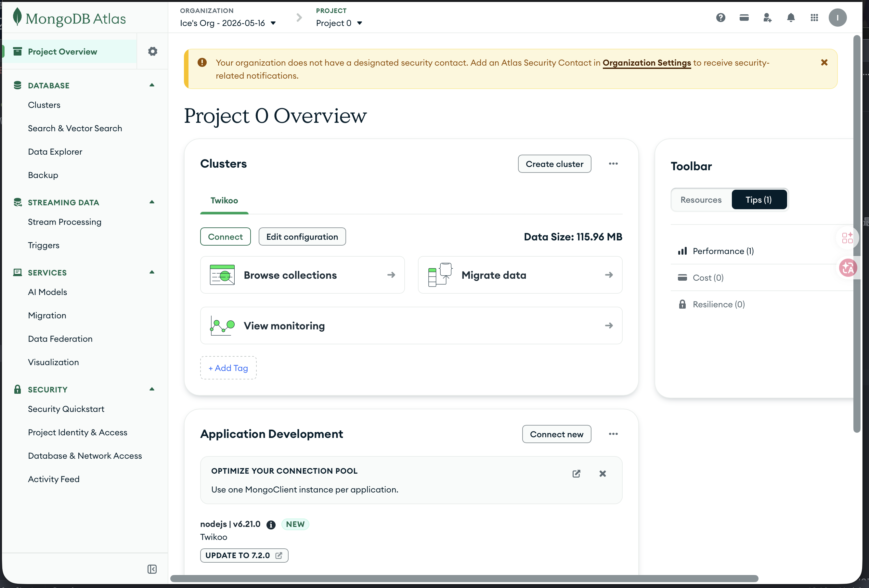The image size is (869, 588).
Task: Collapse the Services section
Action: coord(152,273)
